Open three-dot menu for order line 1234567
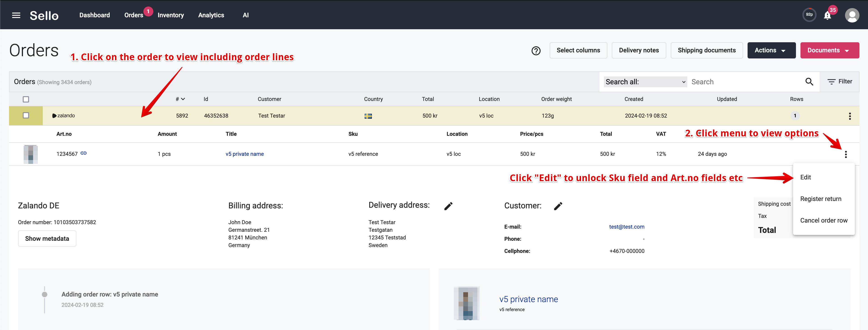The height and width of the screenshot is (330, 868). tap(845, 154)
